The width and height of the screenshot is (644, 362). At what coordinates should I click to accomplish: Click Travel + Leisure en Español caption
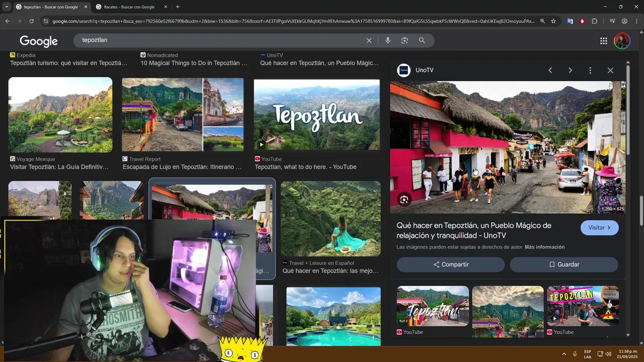(x=321, y=263)
